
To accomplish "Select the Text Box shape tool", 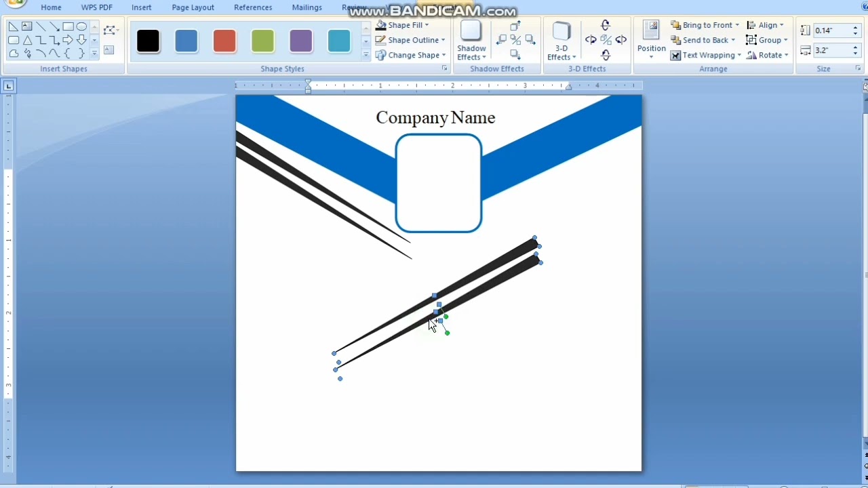I will tap(27, 26).
